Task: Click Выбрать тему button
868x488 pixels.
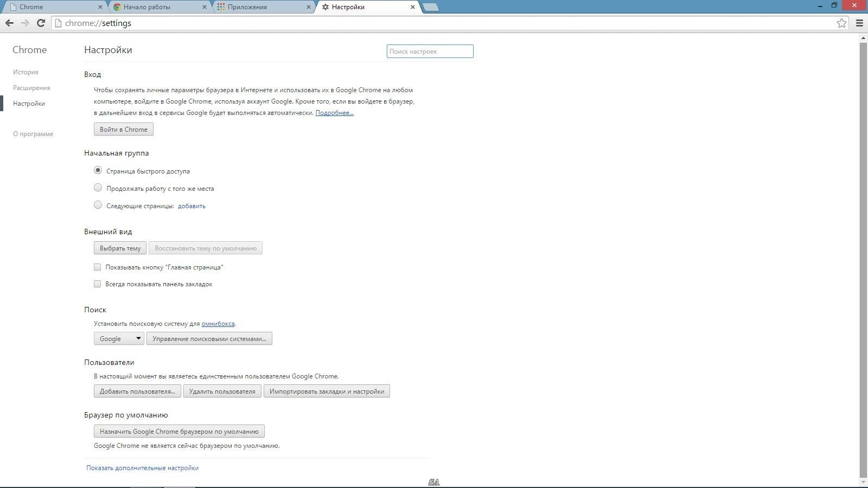Action: click(120, 248)
